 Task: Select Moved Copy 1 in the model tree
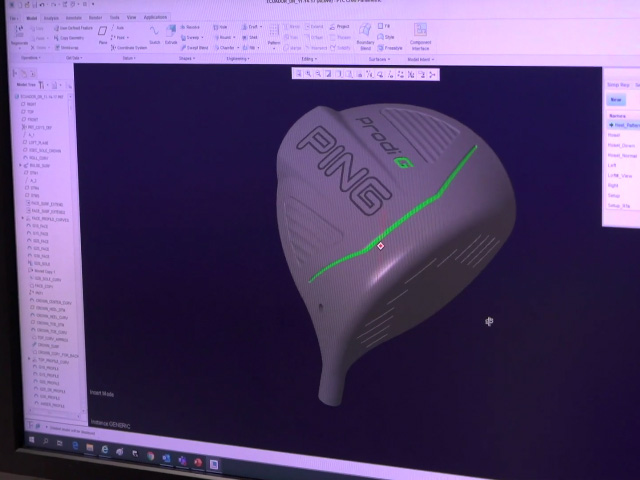(x=42, y=271)
